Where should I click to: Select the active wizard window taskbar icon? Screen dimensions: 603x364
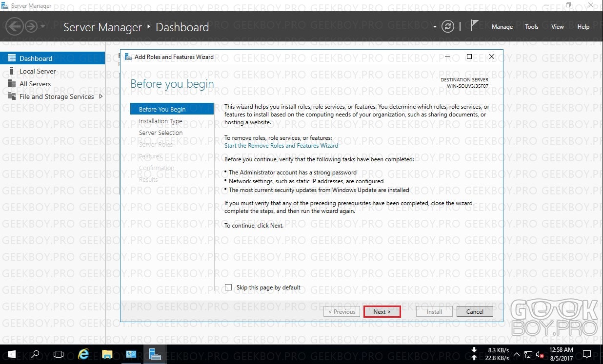click(x=155, y=354)
